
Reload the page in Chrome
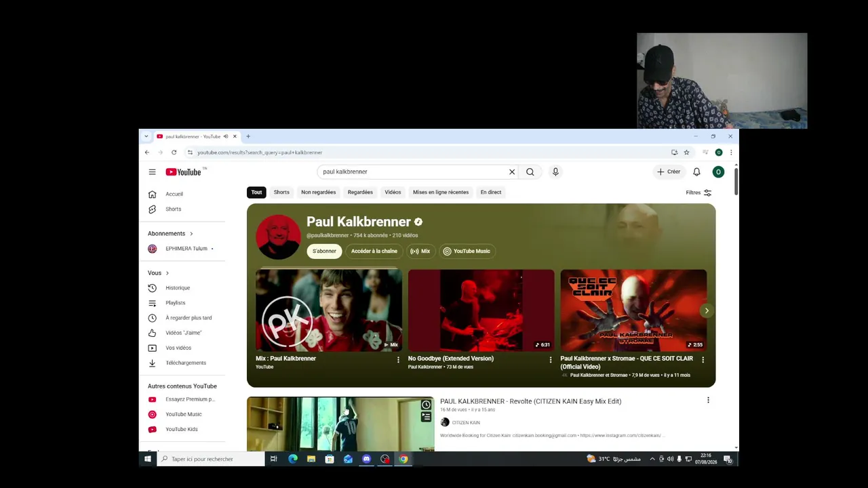pyautogui.click(x=174, y=152)
